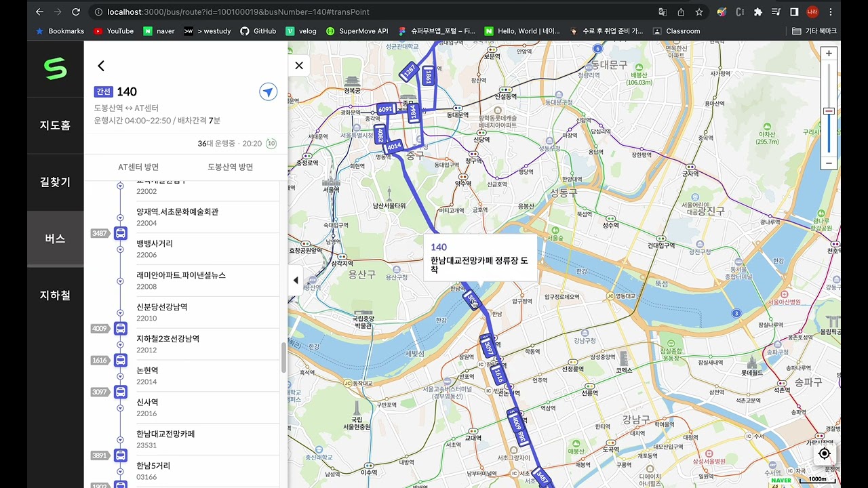
Task: Select the 한남대교전망카페 stop in list
Action: tap(165, 434)
